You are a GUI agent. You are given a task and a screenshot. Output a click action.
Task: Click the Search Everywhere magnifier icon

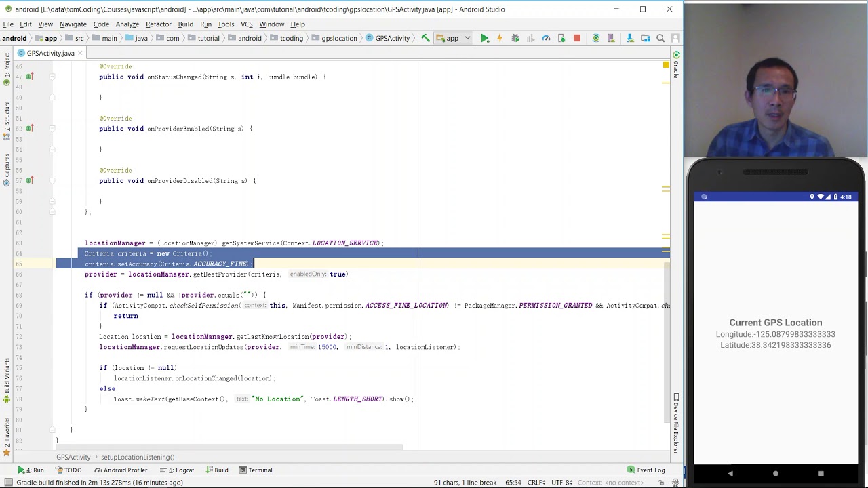(x=660, y=38)
